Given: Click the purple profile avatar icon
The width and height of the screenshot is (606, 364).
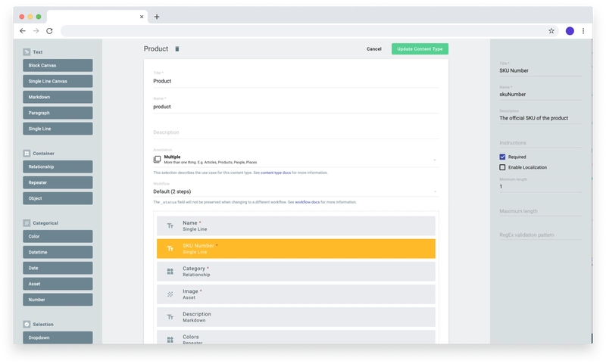Looking at the screenshot, I should pyautogui.click(x=570, y=31).
